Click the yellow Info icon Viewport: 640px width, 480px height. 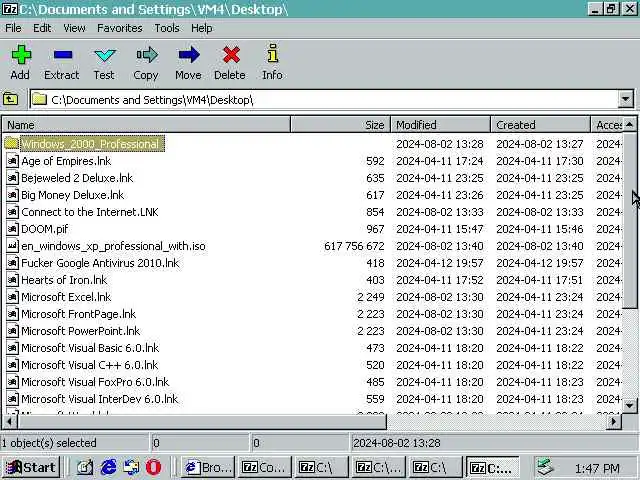[273, 53]
